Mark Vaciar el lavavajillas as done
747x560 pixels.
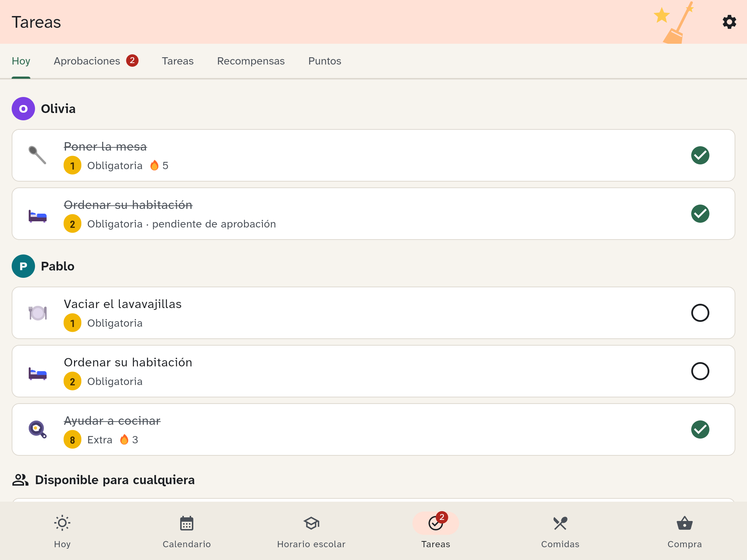700,313
